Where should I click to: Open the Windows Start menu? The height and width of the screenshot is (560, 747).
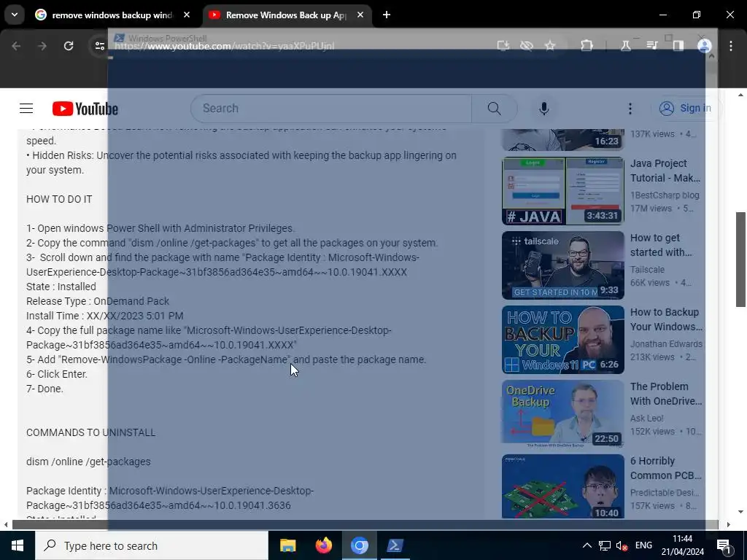pos(18,545)
